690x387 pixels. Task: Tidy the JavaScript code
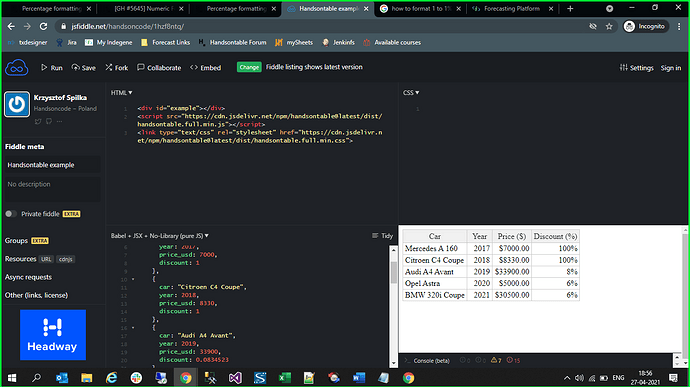tap(382, 236)
